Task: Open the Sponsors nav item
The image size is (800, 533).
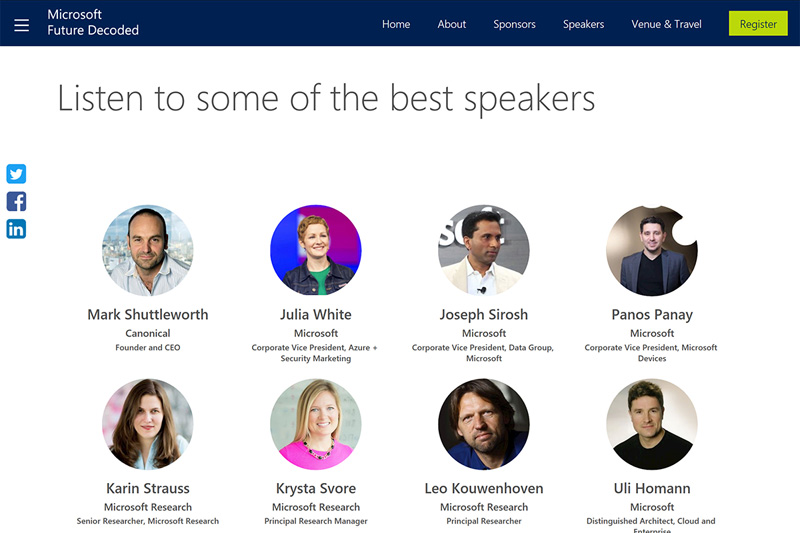Action: click(x=514, y=24)
